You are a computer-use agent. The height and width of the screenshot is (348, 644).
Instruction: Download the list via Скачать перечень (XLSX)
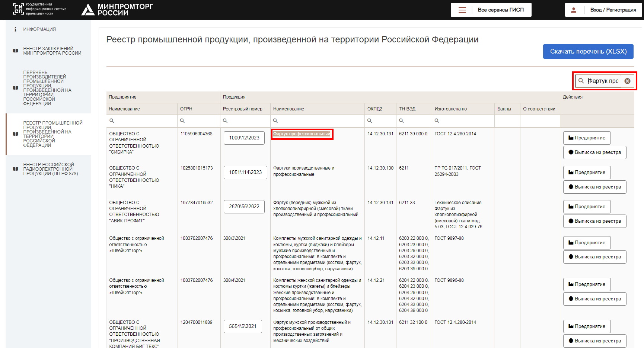[588, 52]
